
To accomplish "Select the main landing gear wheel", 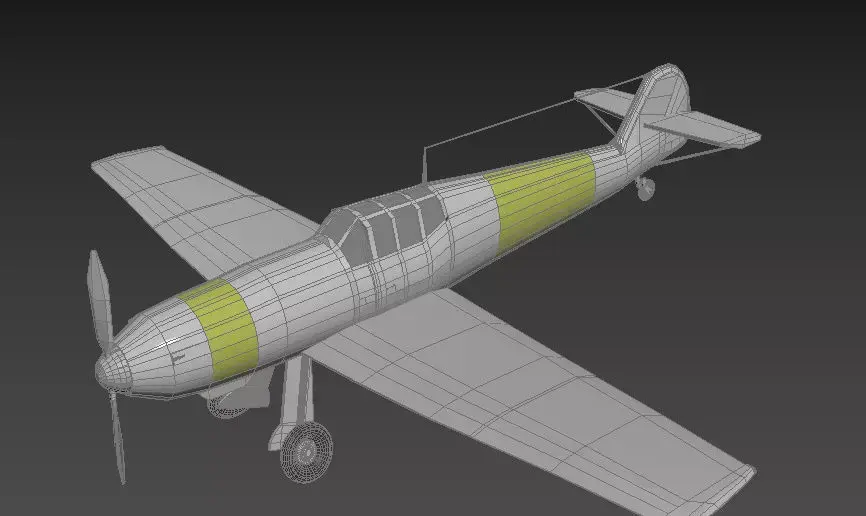I will (x=307, y=452).
